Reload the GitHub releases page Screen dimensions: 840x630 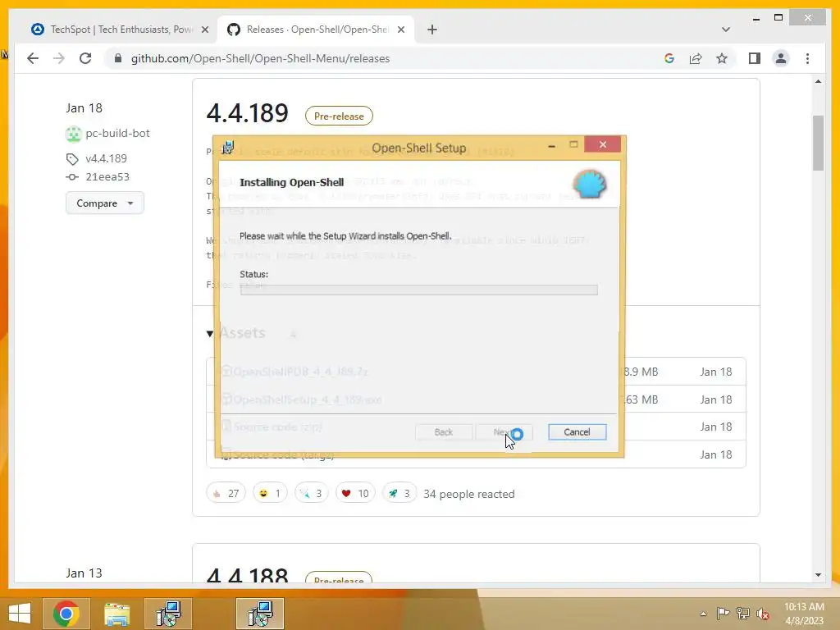point(85,58)
